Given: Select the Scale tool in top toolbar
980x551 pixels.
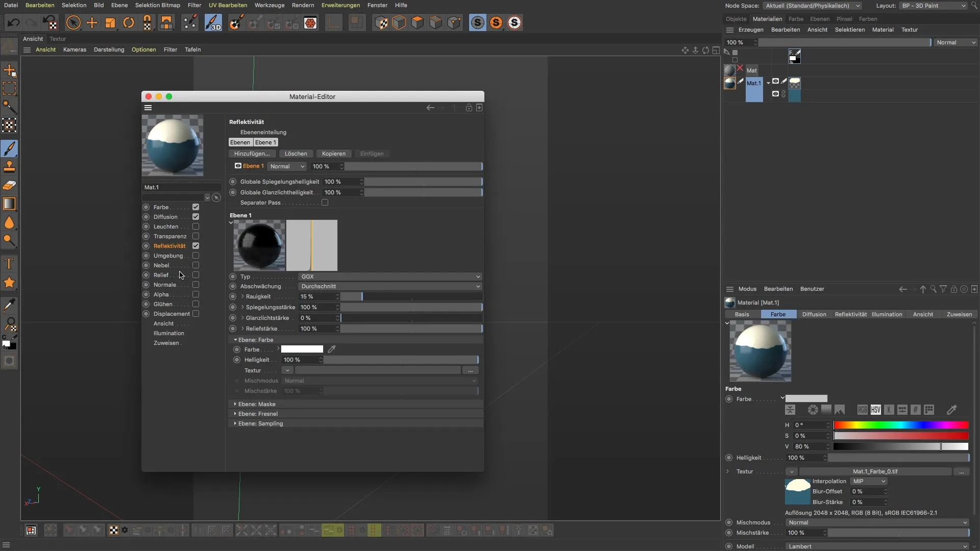Looking at the screenshot, I should pos(110,23).
